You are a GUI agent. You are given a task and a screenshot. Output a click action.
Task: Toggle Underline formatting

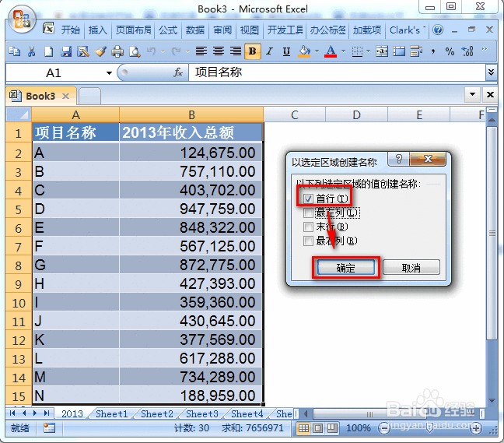286,51
